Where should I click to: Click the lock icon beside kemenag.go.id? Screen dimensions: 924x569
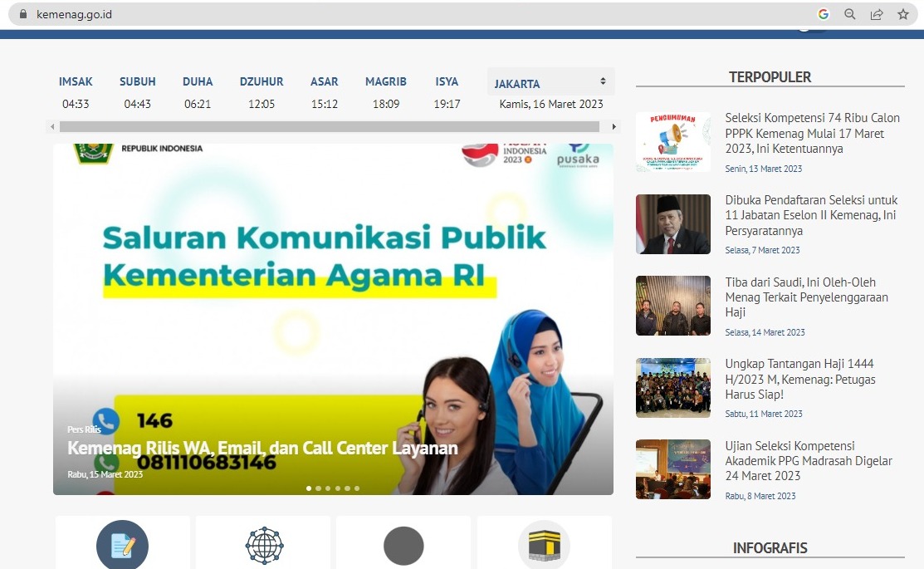coord(23,14)
